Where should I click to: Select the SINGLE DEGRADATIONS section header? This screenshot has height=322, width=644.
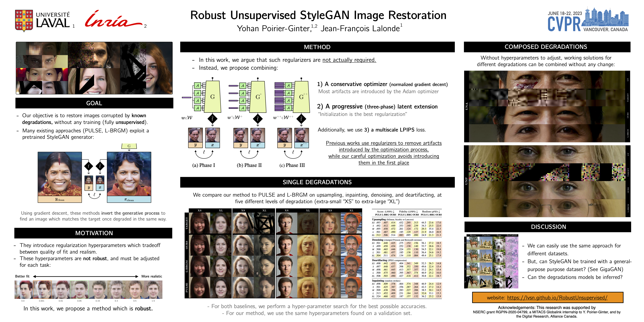tap(317, 182)
